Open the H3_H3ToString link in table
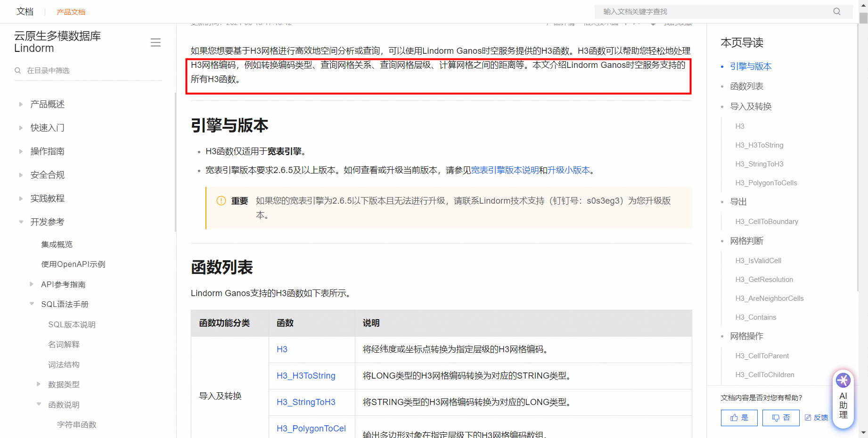This screenshot has height=438, width=868. 306,376
